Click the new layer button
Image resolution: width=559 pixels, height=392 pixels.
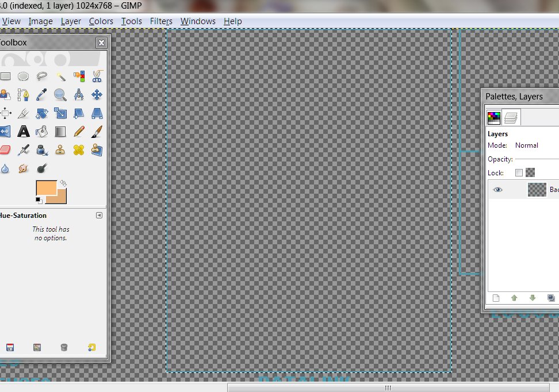[x=496, y=298]
